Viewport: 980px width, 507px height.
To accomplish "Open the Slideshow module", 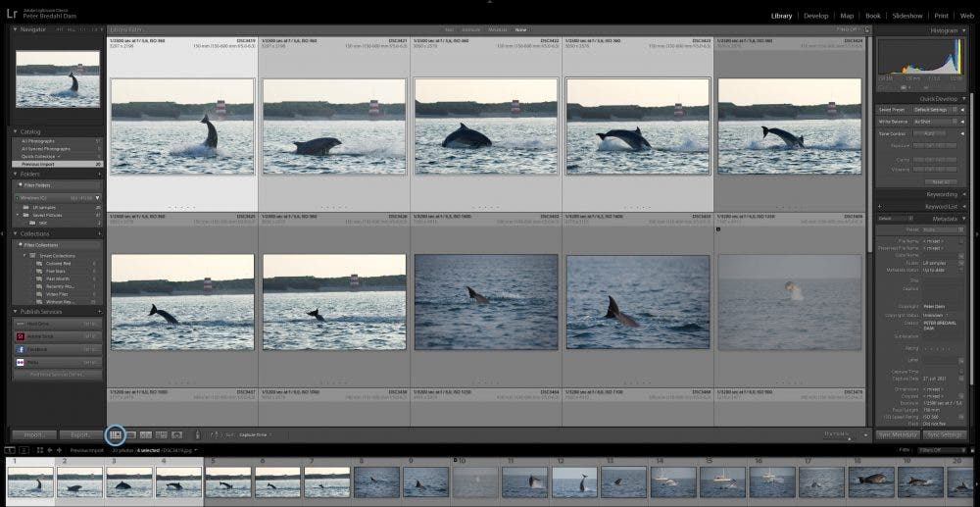I will (x=907, y=16).
